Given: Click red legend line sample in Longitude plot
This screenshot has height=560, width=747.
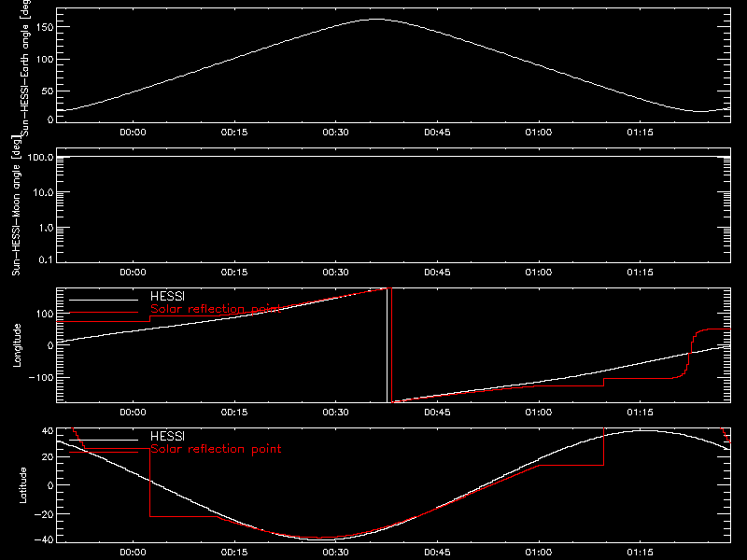Looking at the screenshot, I should pos(104,313).
